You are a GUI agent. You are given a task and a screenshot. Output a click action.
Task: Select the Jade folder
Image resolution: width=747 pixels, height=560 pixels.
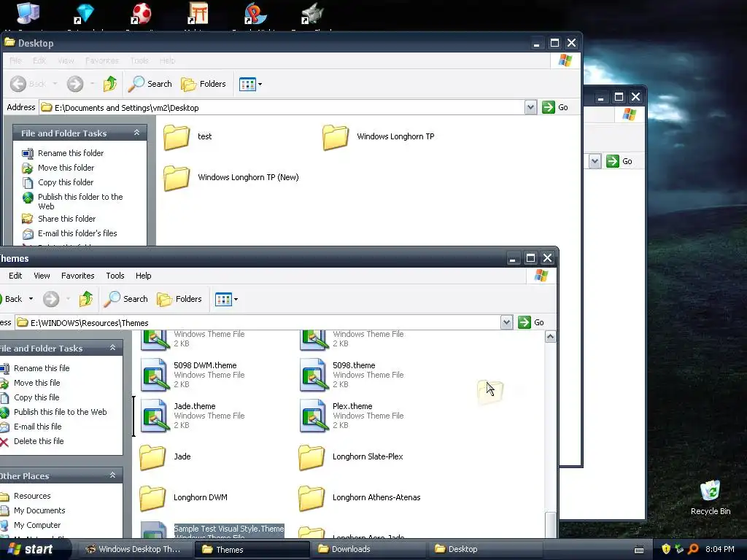tap(165, 457)
